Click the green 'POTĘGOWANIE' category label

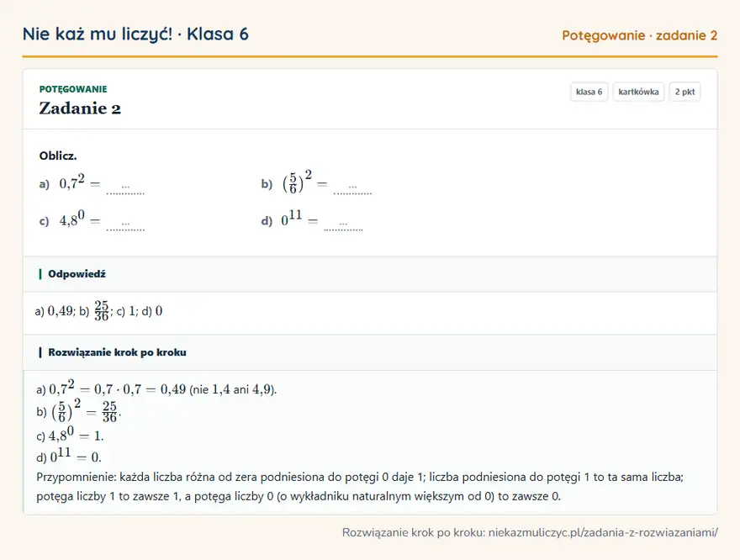coord(73,89)
